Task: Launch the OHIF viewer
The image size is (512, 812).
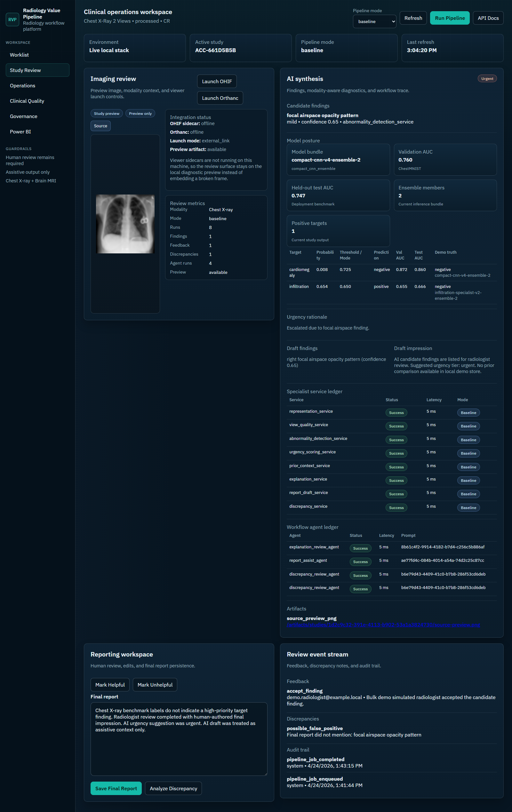Action: (x=217, y=82)
